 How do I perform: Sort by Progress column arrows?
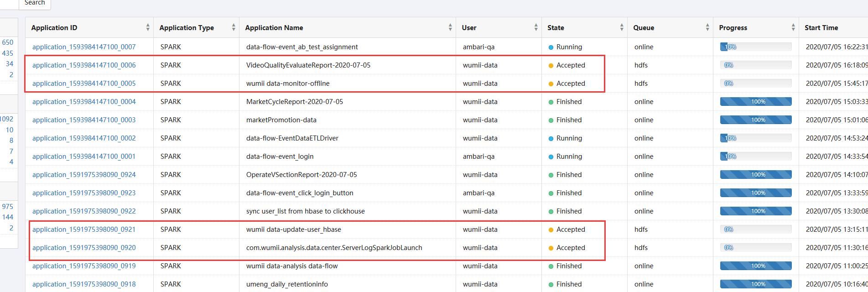click(x=793, y=28)
